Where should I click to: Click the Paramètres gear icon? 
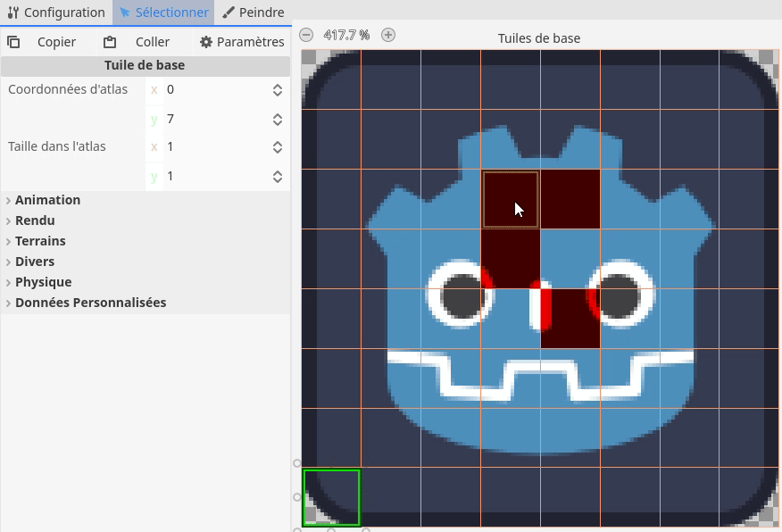point(206,42)
